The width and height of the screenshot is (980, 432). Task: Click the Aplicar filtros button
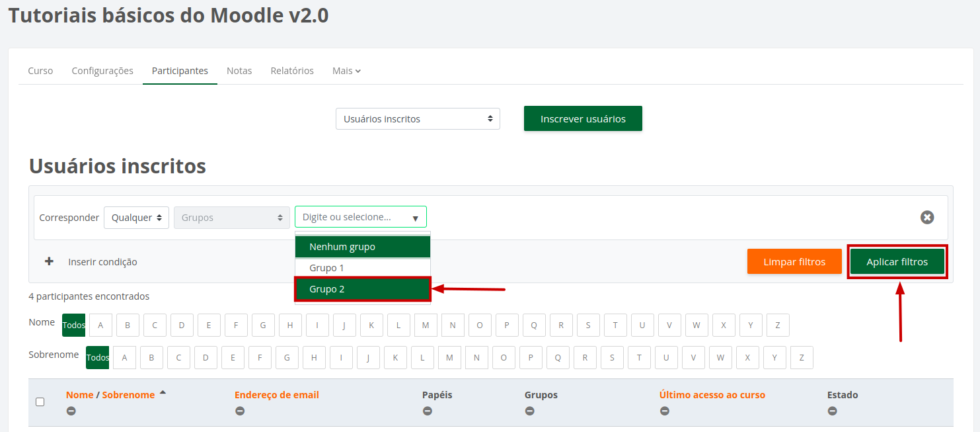[897, 262]
